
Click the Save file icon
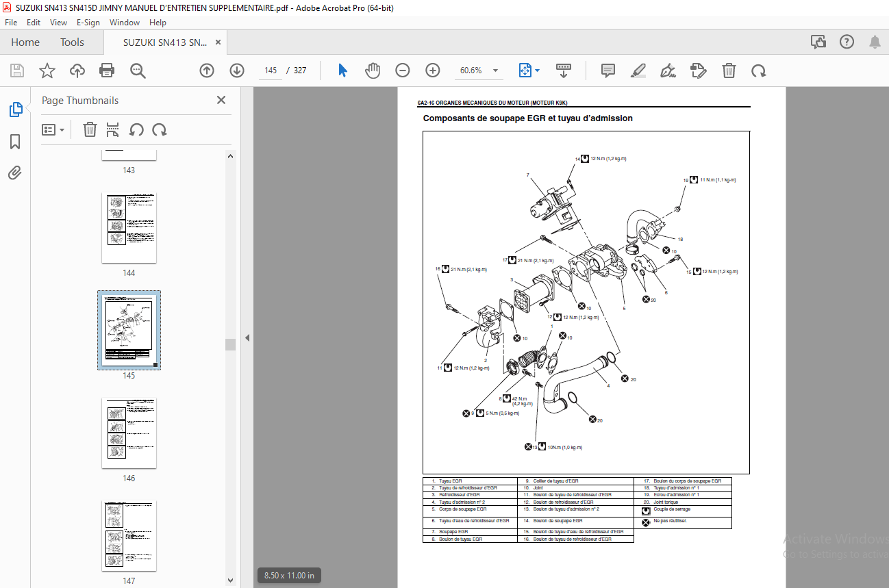(17, 71)
